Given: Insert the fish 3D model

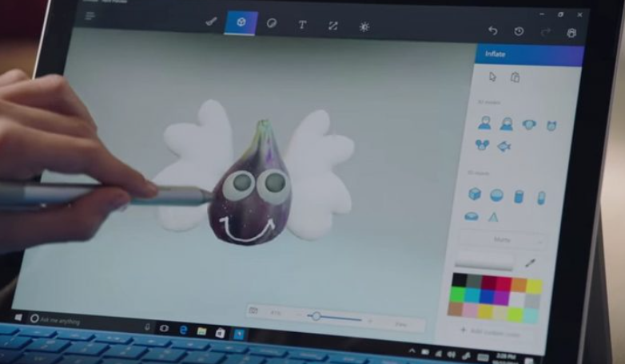Looking at the screenshot, I should click(504, 146).
